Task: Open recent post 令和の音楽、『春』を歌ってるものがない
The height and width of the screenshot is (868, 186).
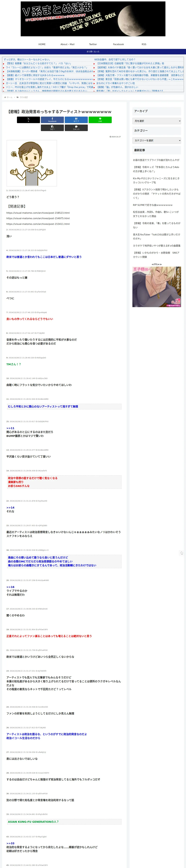Action: click(157, 225)
